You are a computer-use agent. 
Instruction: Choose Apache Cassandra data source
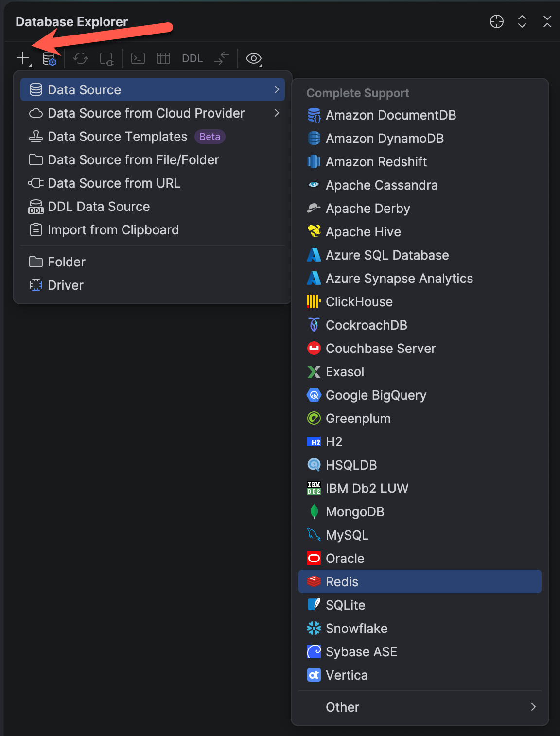(420, 185)
